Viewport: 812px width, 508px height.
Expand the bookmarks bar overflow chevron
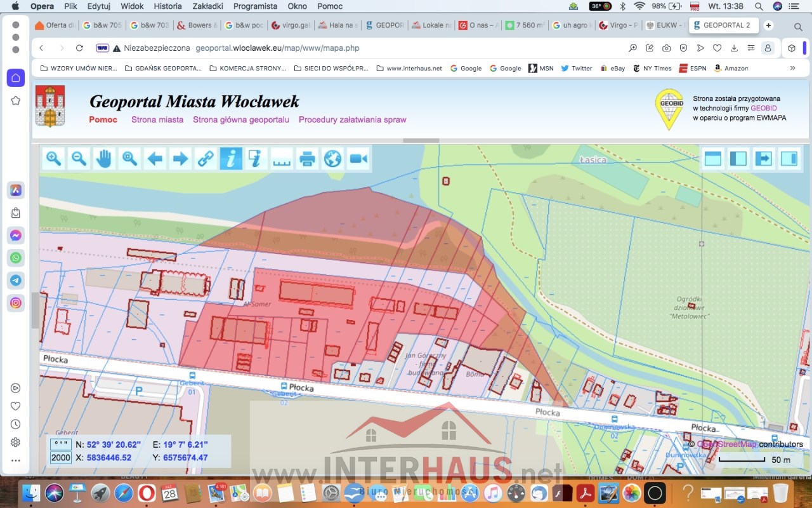[792, 68]
